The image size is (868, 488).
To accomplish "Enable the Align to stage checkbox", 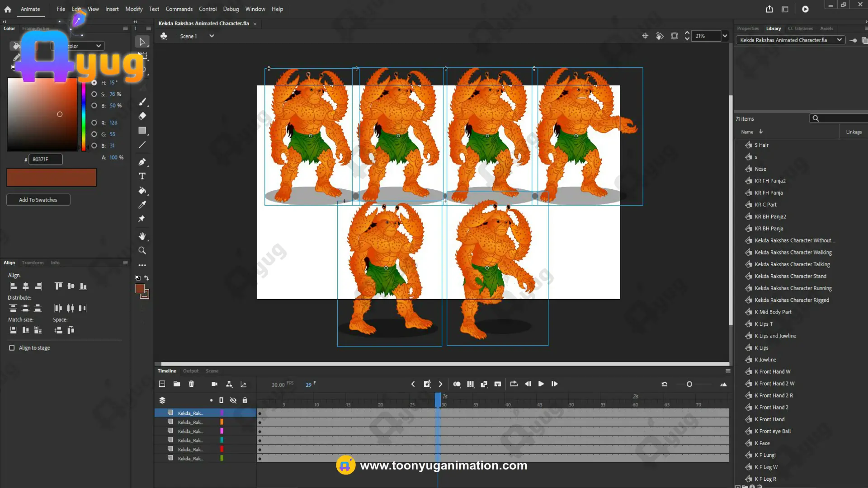I will point(12,348).
